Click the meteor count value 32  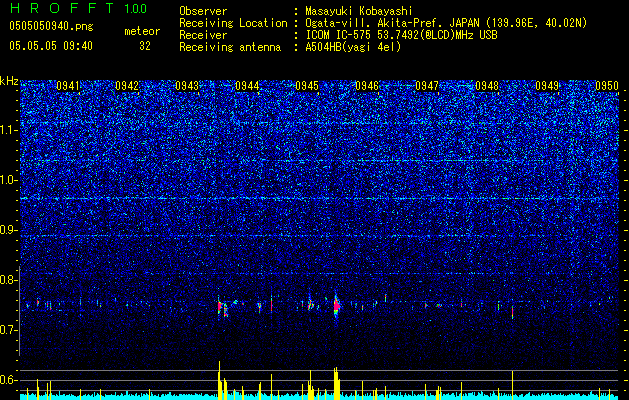point(145,46)
